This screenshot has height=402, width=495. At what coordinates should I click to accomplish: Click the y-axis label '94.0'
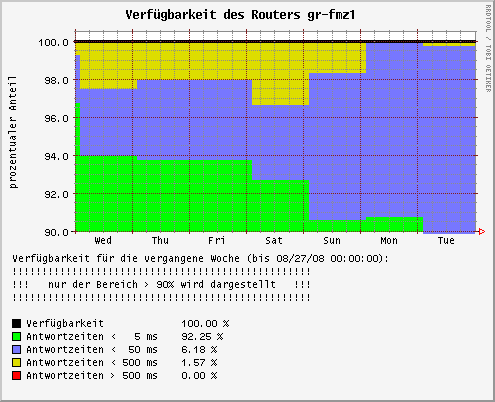(56, 156)
